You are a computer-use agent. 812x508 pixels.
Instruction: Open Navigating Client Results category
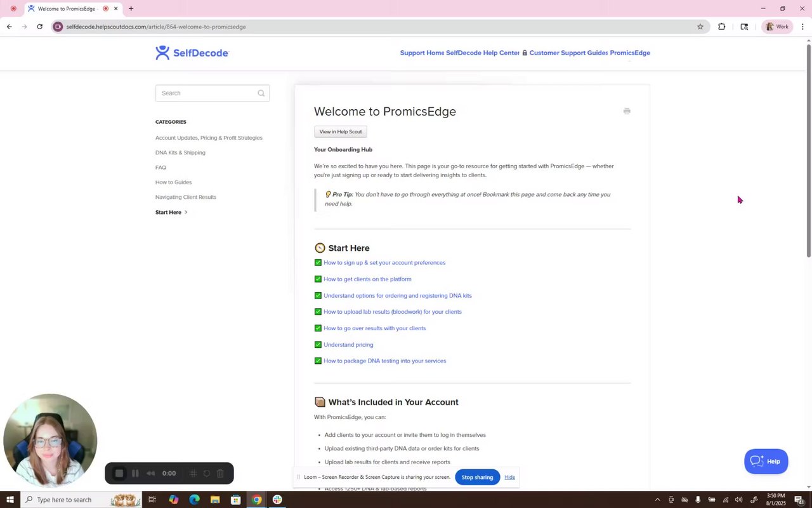tap(186, 197)
